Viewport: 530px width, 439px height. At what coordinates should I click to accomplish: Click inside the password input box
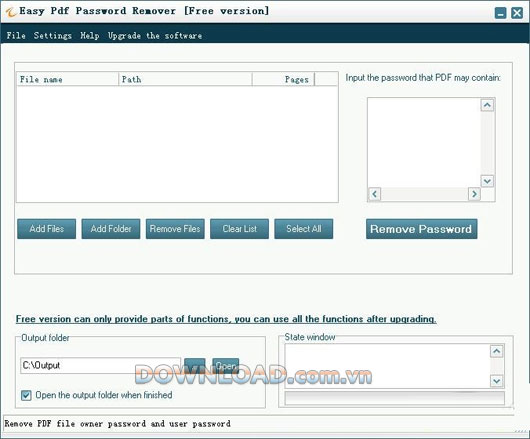click(424, 142)
